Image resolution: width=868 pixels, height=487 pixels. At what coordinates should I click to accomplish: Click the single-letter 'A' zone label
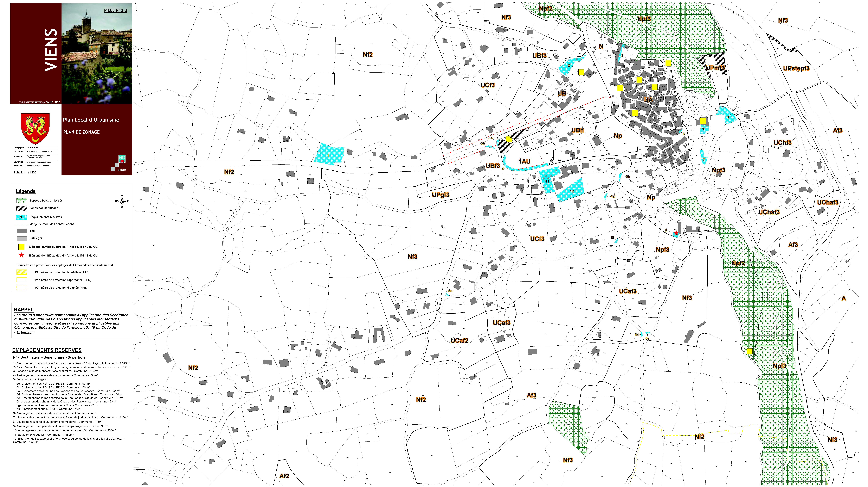coord(844,298)
